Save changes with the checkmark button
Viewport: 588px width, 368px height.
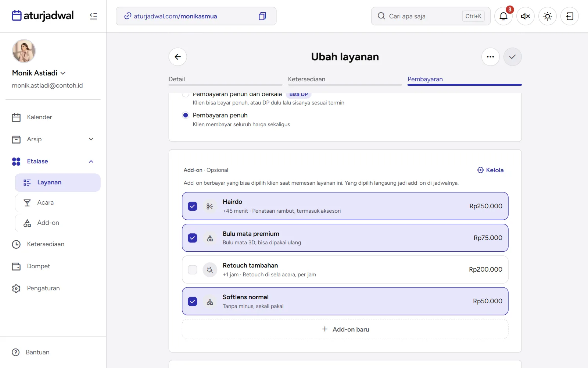point(513,57)
